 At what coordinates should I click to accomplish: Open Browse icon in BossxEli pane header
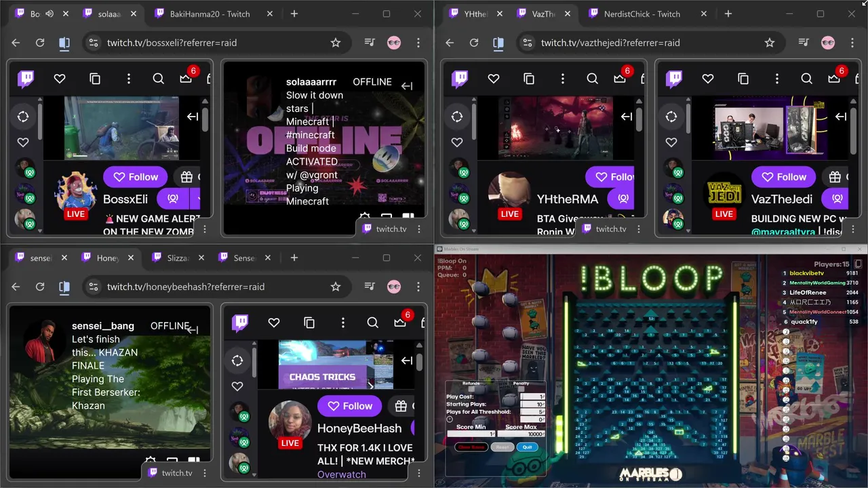click(x=95, y=79)
